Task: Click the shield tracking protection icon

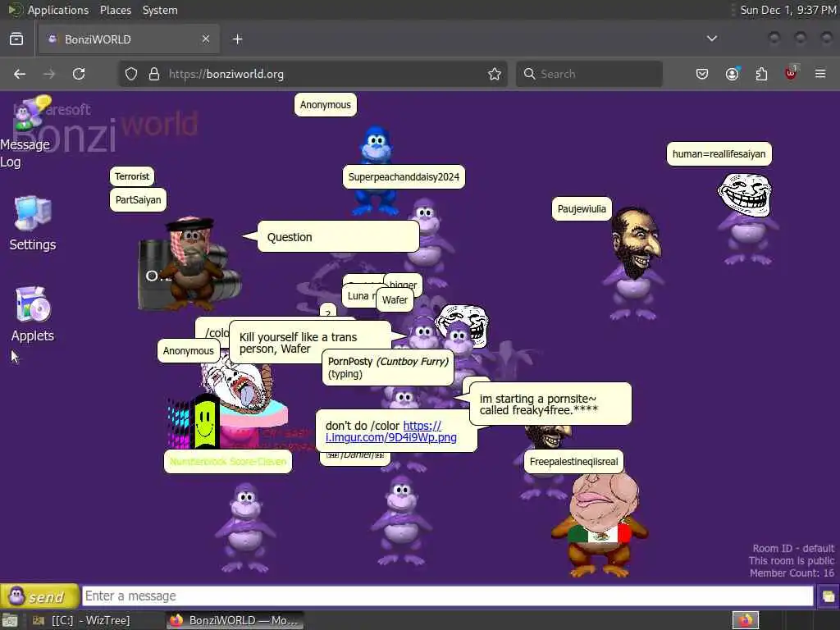Action: click(x=131, y=74)
